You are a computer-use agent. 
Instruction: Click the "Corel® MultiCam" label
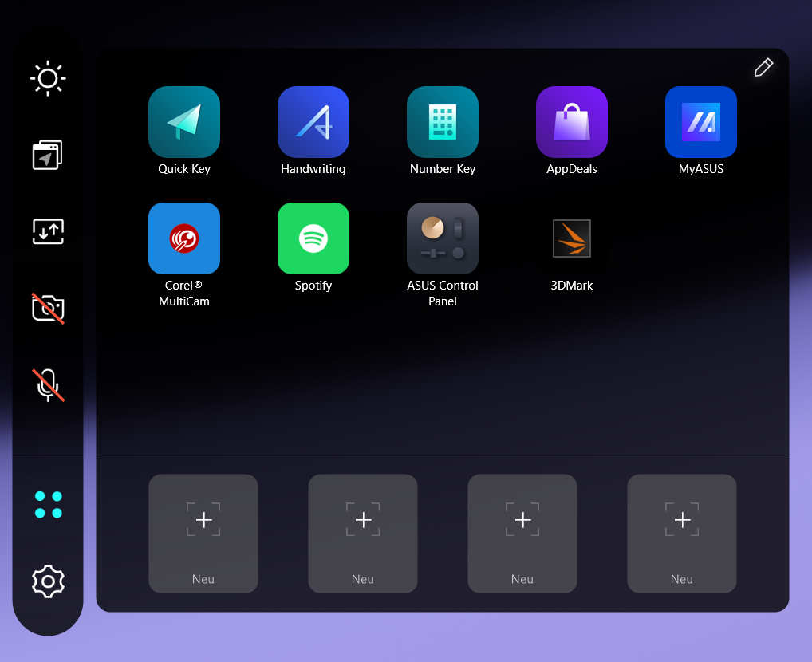click(x=183, y=294)
